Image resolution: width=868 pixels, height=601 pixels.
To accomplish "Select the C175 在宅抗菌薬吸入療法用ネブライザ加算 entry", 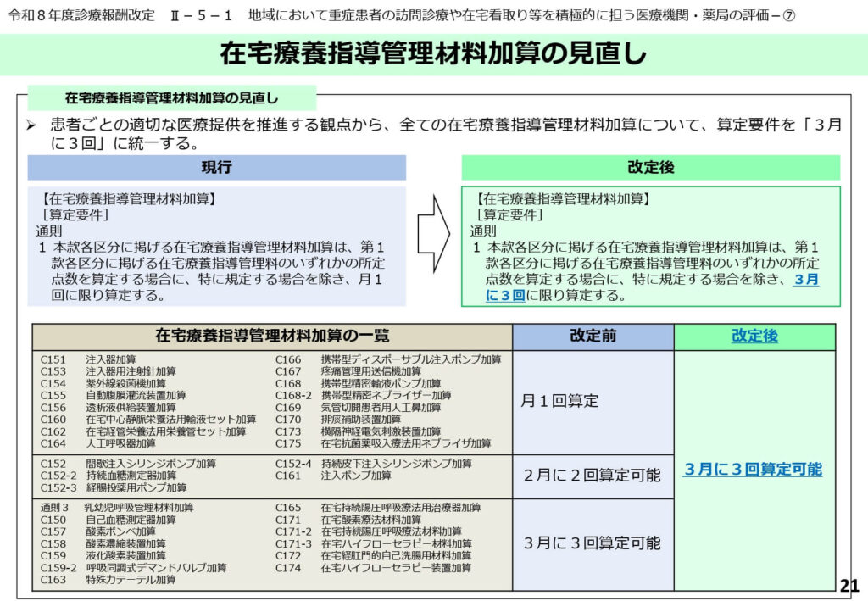I will coord(383,442).
